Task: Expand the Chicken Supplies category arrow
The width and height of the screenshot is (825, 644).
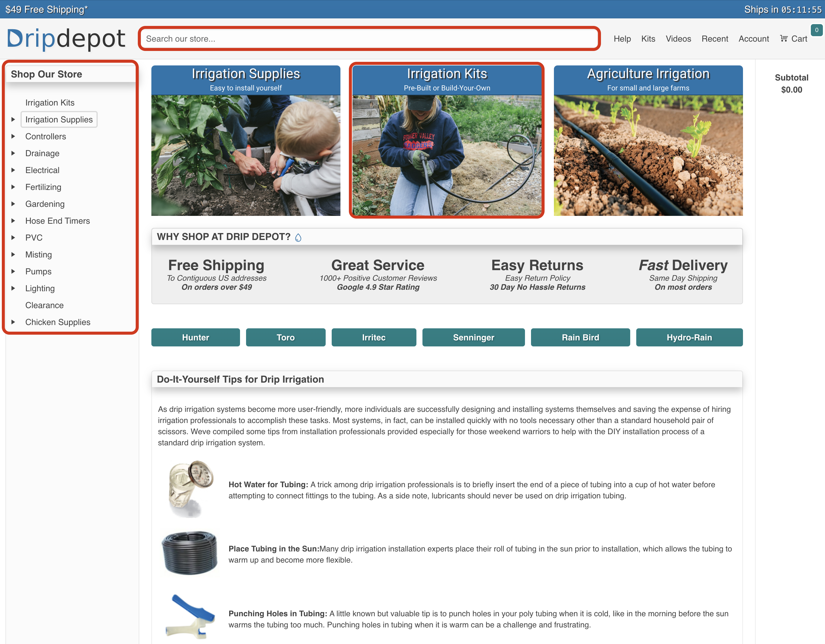Action: pyautogui.click(x=13, y=322)
